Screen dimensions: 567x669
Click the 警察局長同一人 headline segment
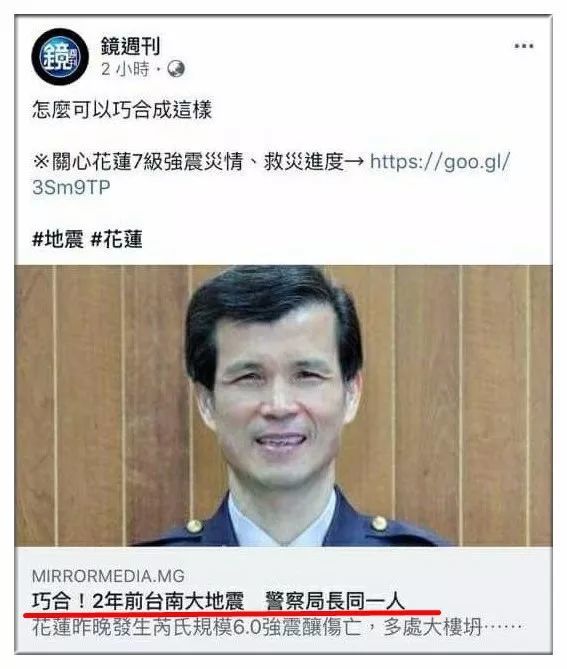334,602
